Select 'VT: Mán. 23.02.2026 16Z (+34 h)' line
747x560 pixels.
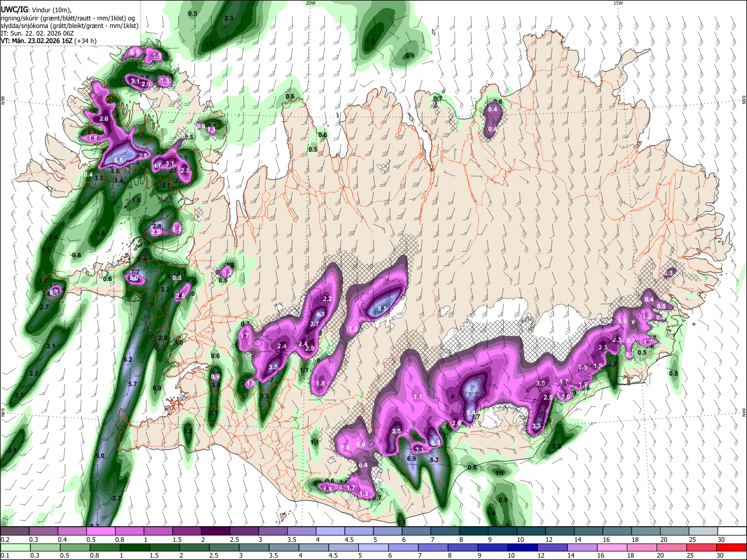(48, 41)
